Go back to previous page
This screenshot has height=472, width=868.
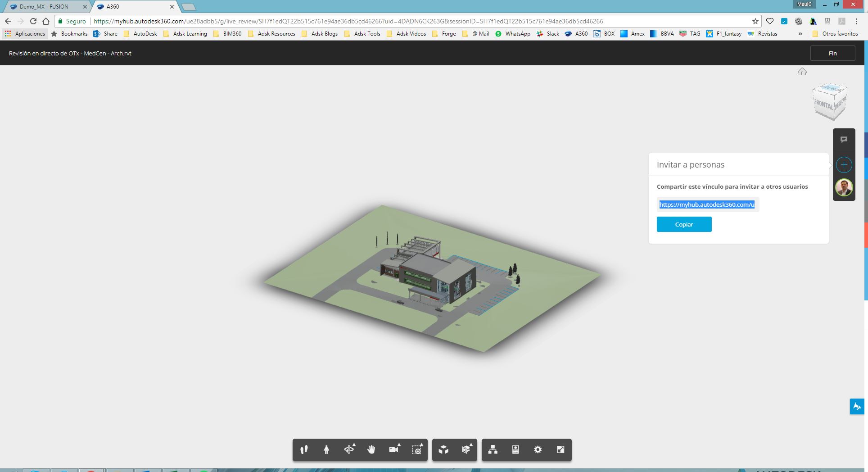[8, 21]
